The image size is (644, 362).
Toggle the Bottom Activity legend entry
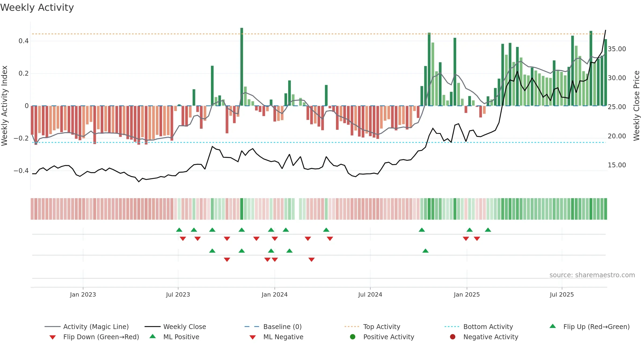(x=479, y=327)
